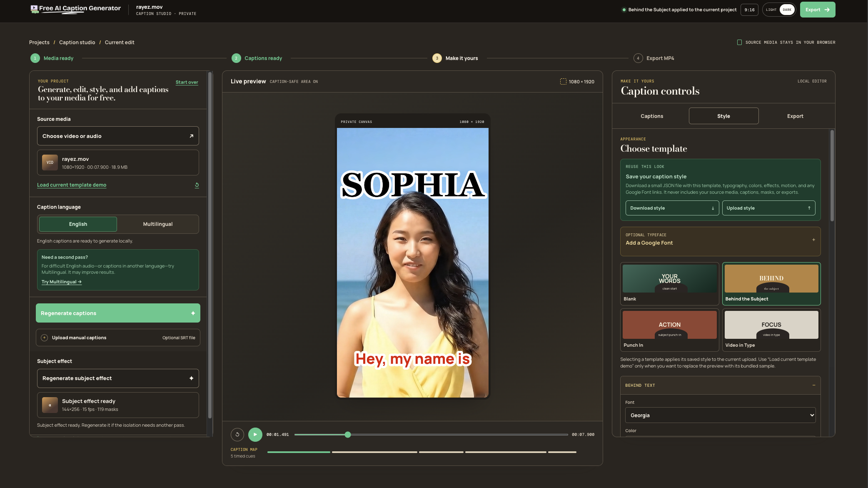The height and width of the screenshot is (488, 868).
Task: Click the subject effect alpha thumbnail icon
Action: pyautogui.click(x=50, y=405)
